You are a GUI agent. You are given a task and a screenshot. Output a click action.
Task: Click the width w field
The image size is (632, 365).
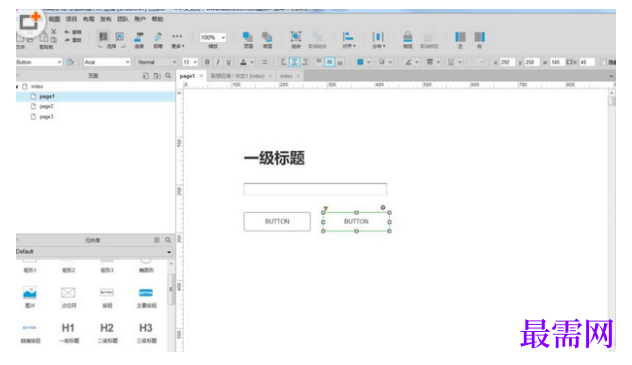pos(557,62)
